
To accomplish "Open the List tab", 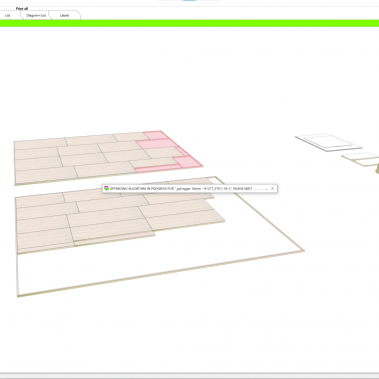I will tap(8, 15).
